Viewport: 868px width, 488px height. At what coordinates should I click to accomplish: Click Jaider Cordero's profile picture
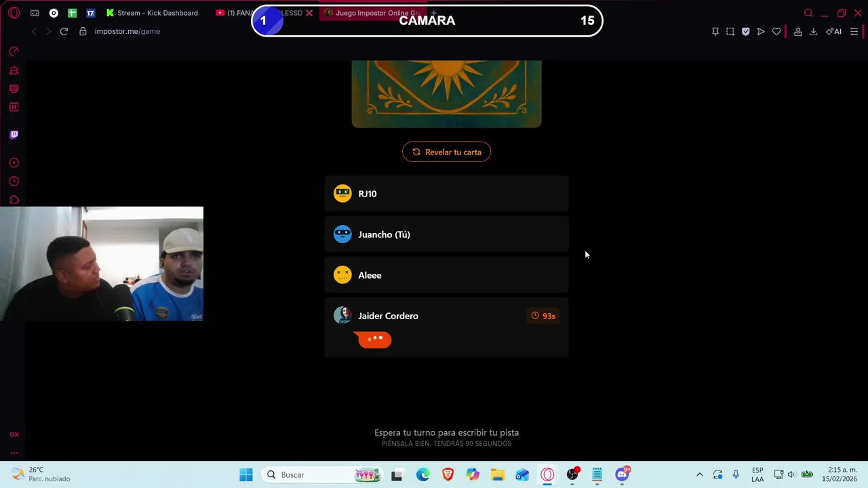tap(342, 316)
